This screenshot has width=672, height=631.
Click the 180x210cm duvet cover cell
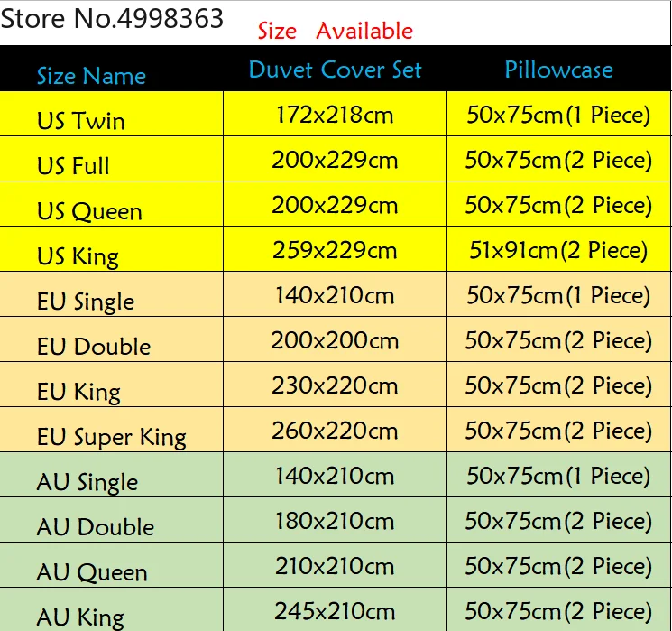click(335, 522)
